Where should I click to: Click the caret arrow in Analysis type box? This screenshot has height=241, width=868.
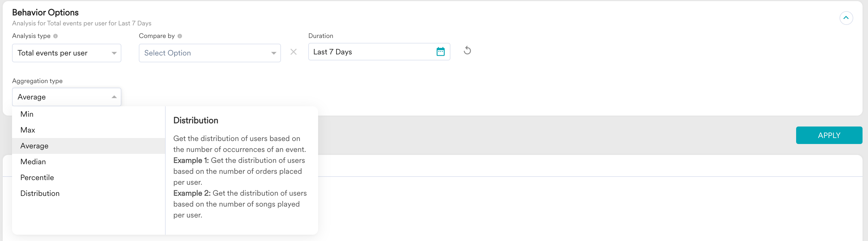coord(114,53)
